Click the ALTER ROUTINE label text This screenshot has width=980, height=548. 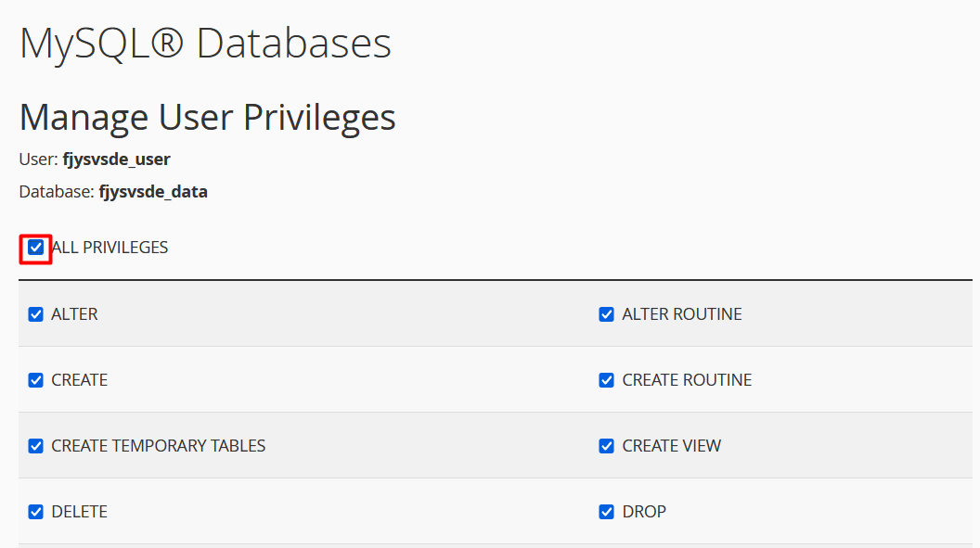(x=681, y=314)
